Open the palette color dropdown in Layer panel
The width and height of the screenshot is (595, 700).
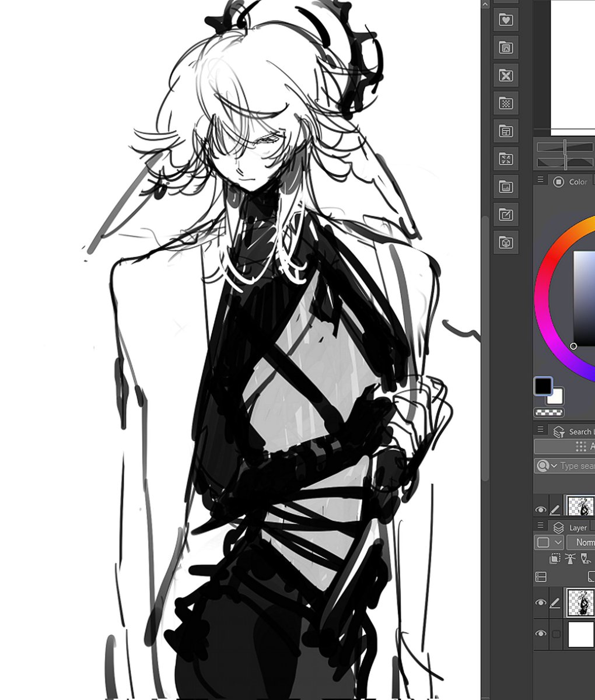[549, 542]
